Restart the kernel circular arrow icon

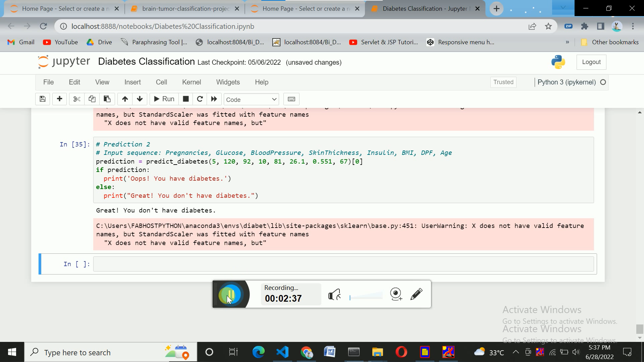click(x=200, y=99)
